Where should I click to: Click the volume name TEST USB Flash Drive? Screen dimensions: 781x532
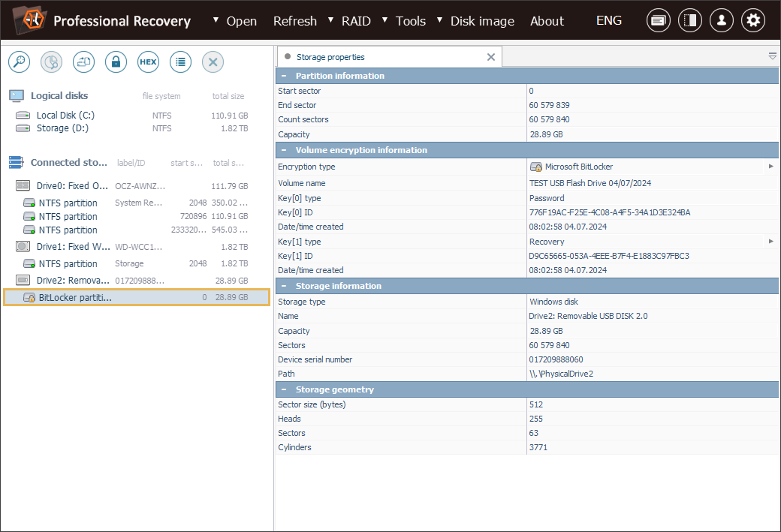point(590,183)
